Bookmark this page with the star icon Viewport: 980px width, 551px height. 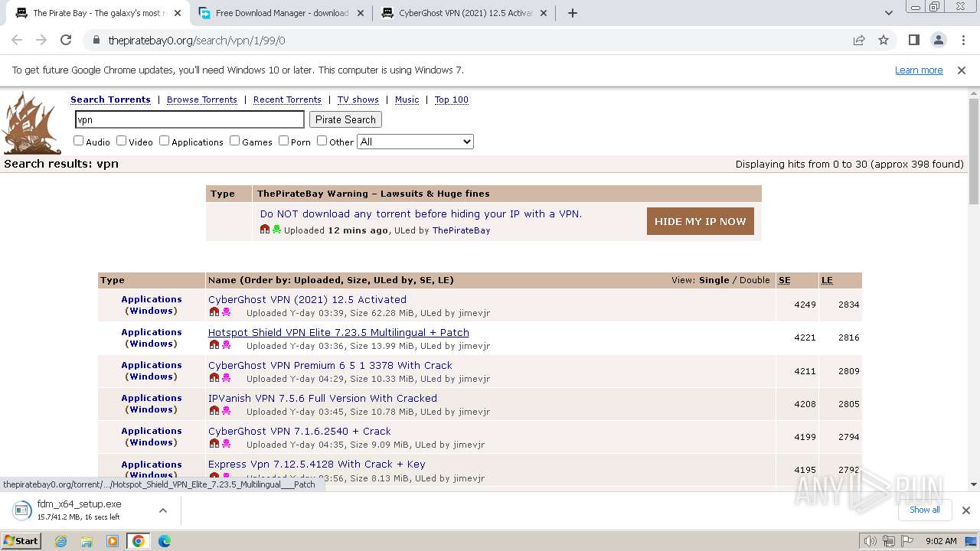point(884,41)
